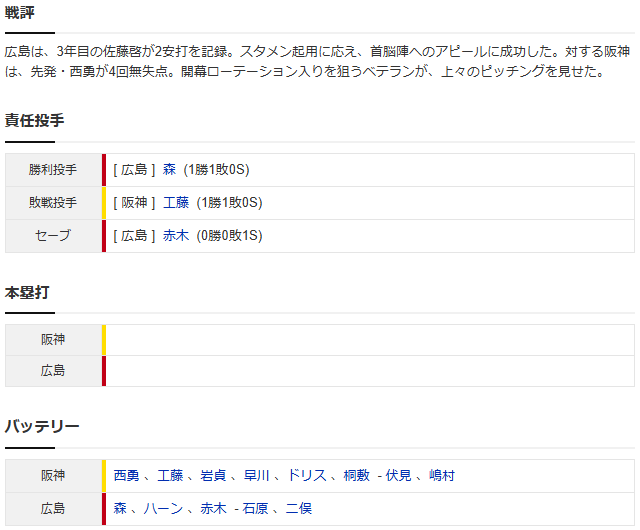Click [ 広島 ] team tag in 勝利投手 row
640x530 pixels.
pyautogui.click(x=134, y=169)
